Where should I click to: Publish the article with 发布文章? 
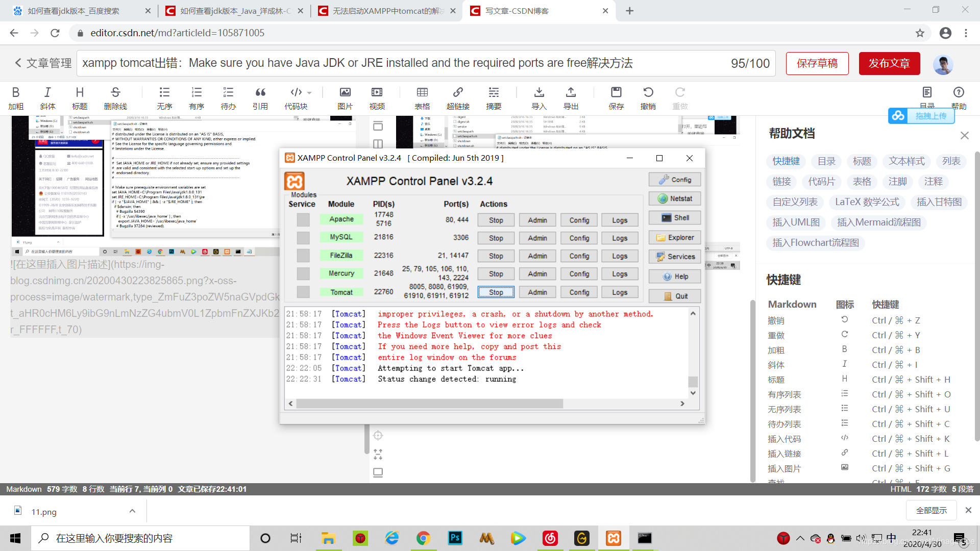click(x=889, y=63)
